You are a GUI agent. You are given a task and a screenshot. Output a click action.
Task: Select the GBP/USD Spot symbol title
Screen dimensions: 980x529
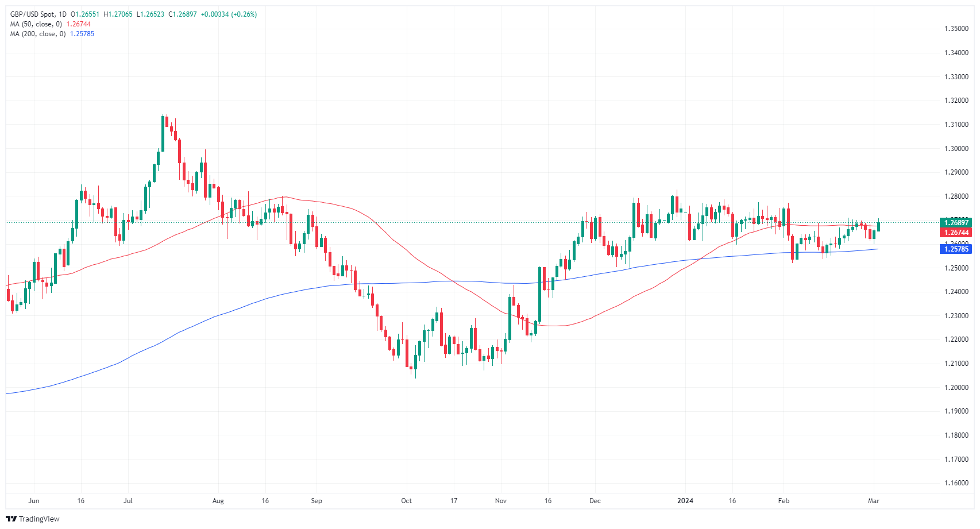[x=32, y=14]
